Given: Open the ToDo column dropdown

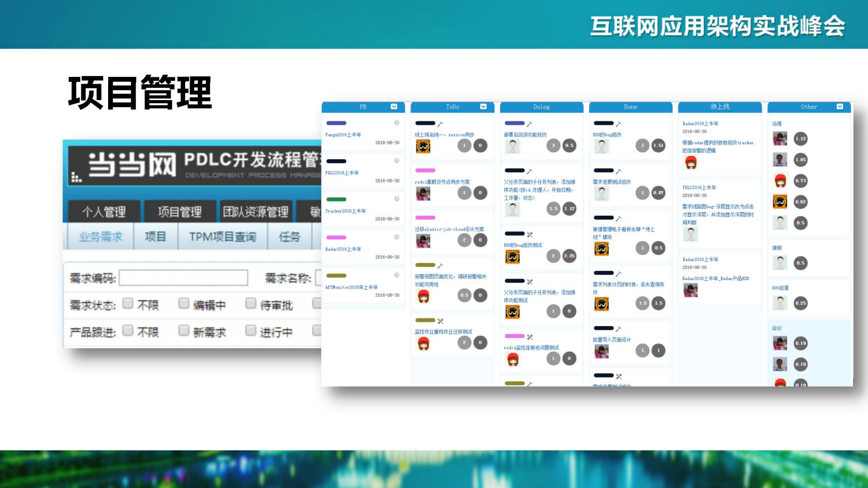Looking at the screenshot, I should [x=483, y=107].
